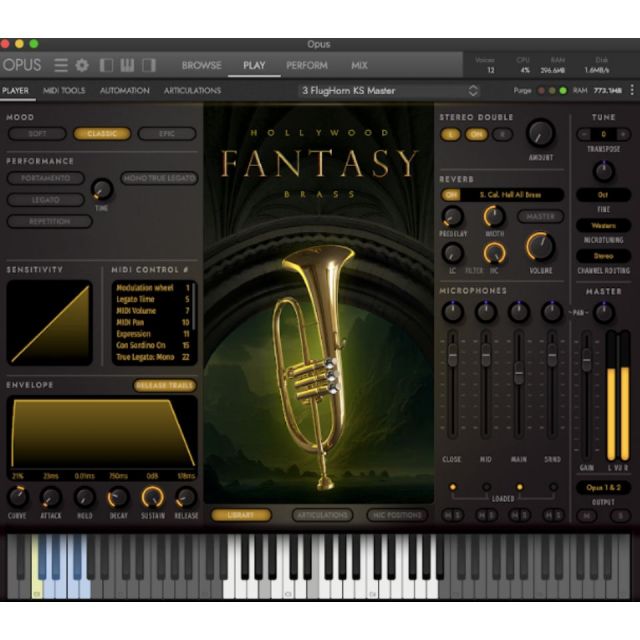
Task: Open the MIDI Tools tab
Action: pyautogui.click(x=64, y=91)
